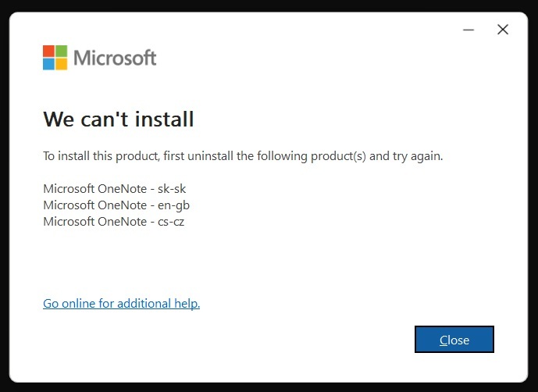Click "To install this product" message text
Viewport: 538px width, 392px height.
point(100,156)
